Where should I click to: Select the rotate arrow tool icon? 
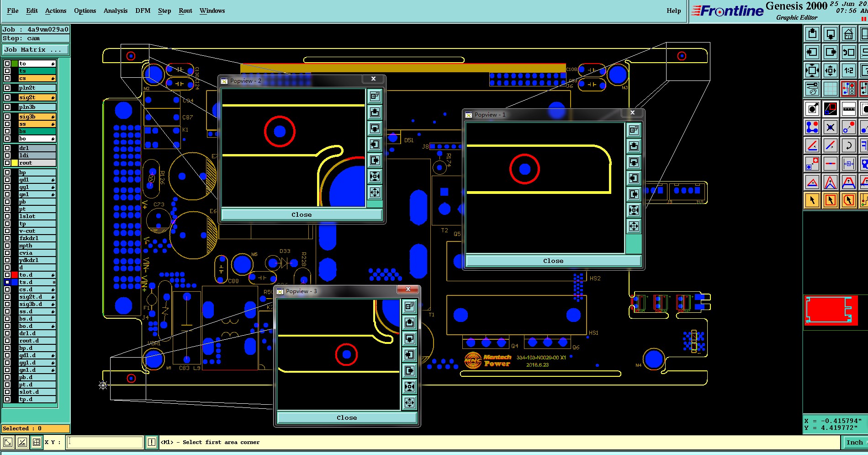click(849, 145)
